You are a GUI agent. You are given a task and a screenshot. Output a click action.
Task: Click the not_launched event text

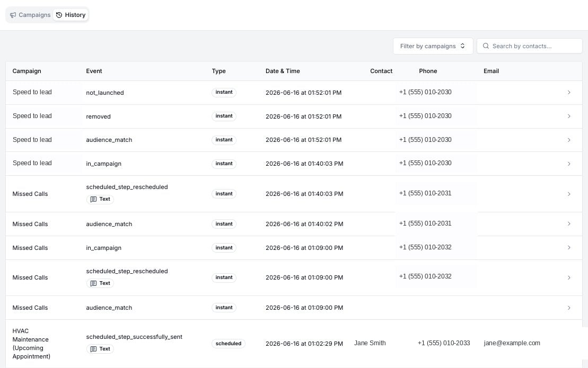point(104,93)
